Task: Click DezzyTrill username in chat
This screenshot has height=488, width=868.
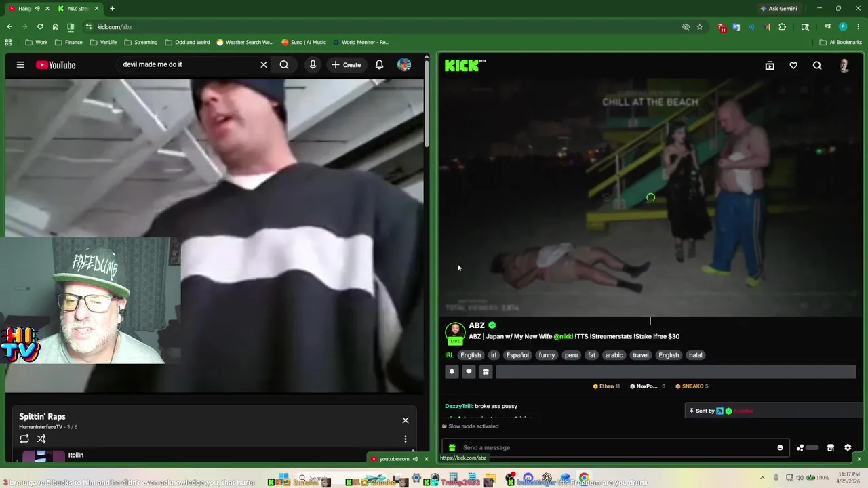Action: pos(458,406)
